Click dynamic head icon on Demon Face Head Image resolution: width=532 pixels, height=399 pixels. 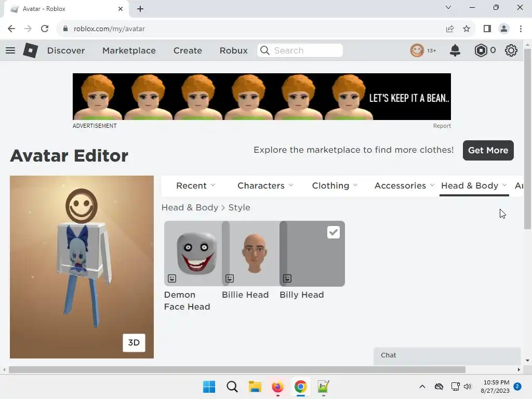point(172,278)
